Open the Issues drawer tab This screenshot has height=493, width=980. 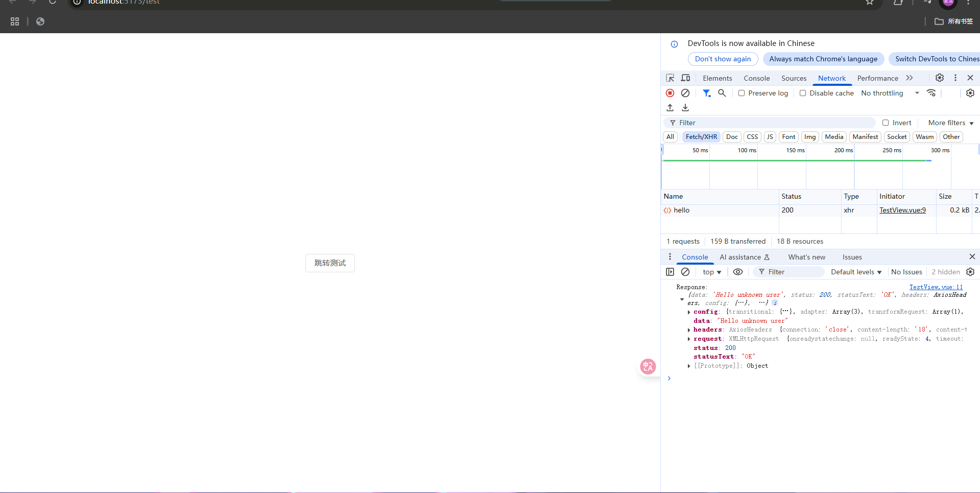(852, 257)
